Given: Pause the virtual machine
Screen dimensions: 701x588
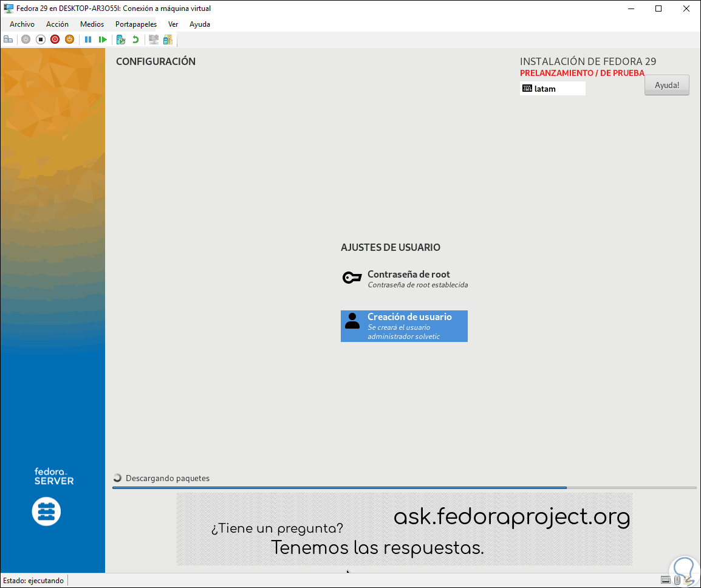Looking at the screenshot, I should click(88, 40).
